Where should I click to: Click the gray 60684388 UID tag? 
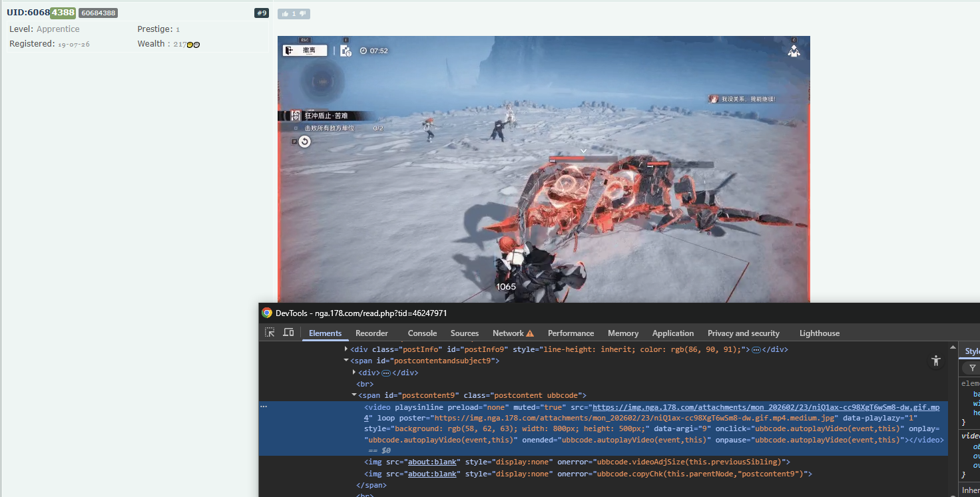pyautogui.click(x=98, y=13)
